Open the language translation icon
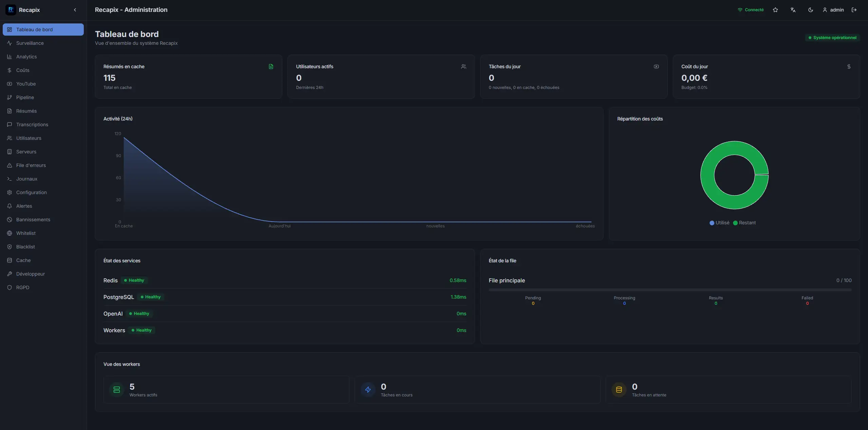 [793, 10]
